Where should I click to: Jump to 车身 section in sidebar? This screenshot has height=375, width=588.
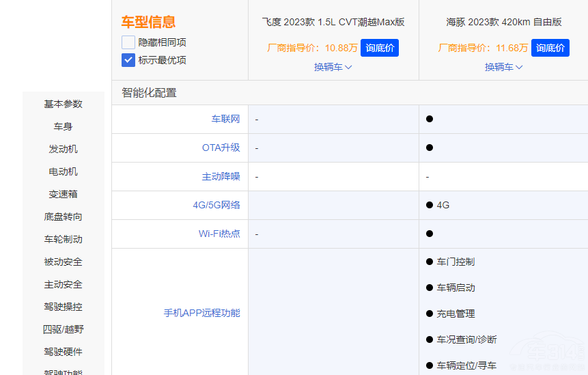pyautogui.click(x=64, y=126)
